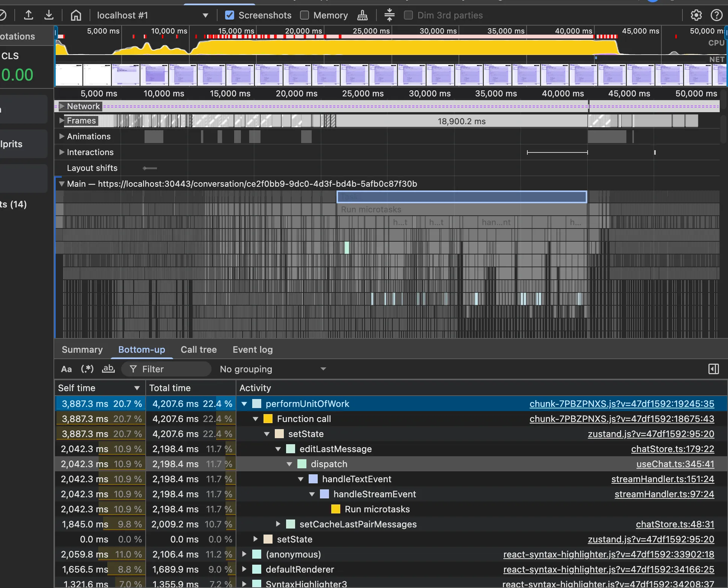Expand the Network track
This screenshot has width=728, height=588.
[62, 106]
